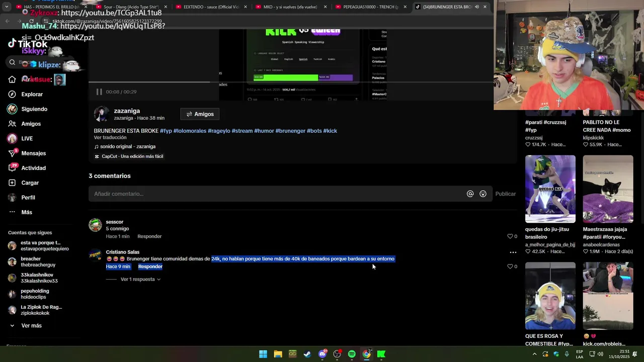The image size is (644, 362).
Task: Open OBS Studio from taskbar
Action: [x=337, y=354]
